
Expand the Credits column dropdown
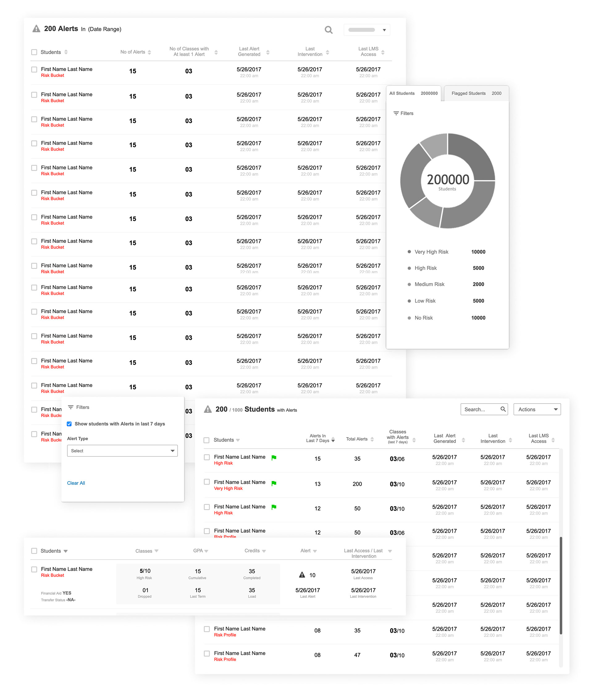(264, 551)
